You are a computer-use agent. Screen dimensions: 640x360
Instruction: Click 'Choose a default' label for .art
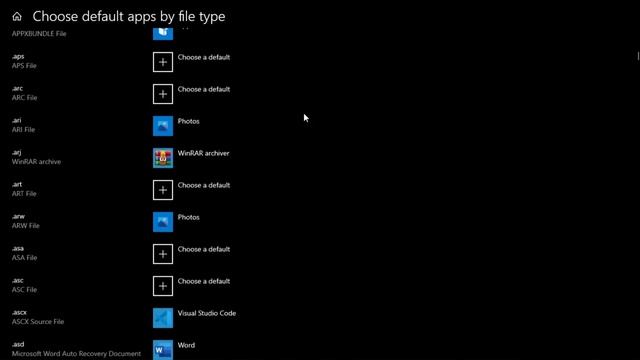pos(204,185)
